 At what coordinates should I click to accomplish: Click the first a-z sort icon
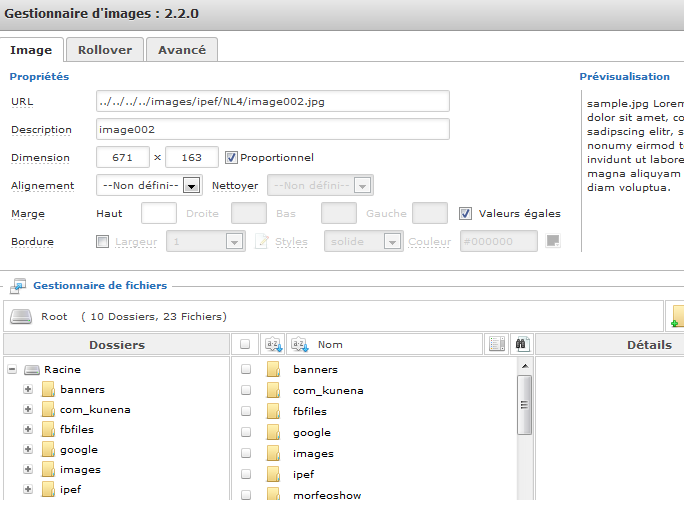pyautogui.click(x=273, y=344)
